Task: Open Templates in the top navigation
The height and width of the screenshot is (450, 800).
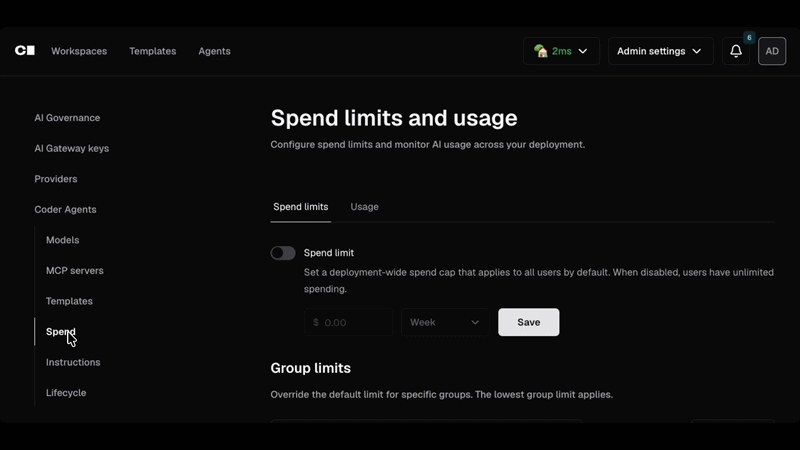Action: pos(153,51)
